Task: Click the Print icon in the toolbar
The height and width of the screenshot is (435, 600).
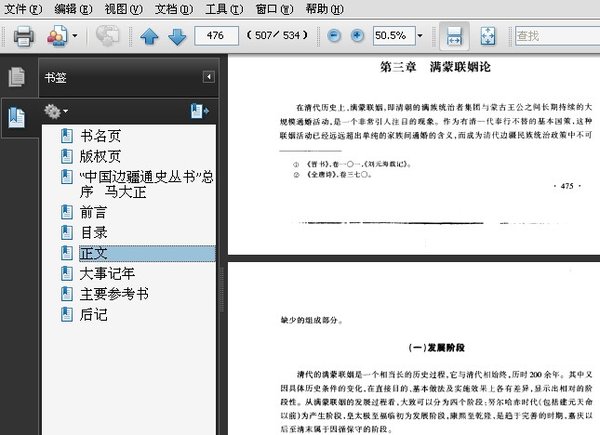Action: tap(24, 36)
